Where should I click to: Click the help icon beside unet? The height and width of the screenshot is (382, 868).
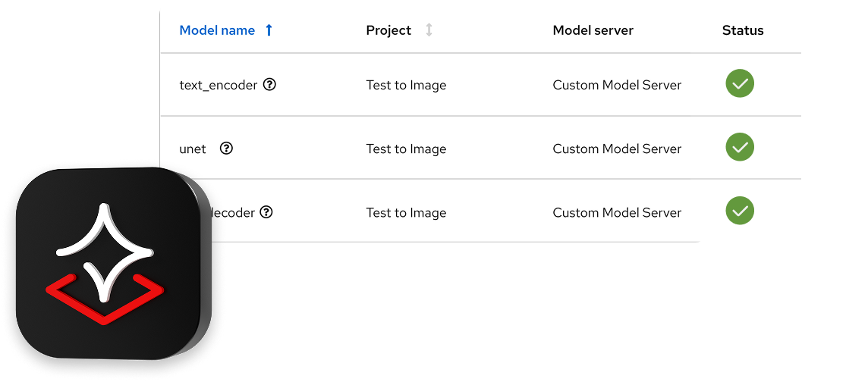[226, 149]
